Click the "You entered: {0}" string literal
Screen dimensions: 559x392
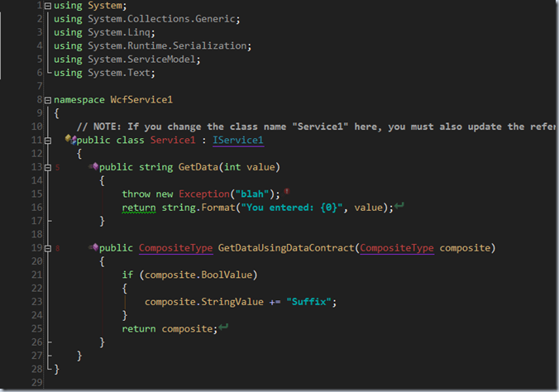[292, 208]
